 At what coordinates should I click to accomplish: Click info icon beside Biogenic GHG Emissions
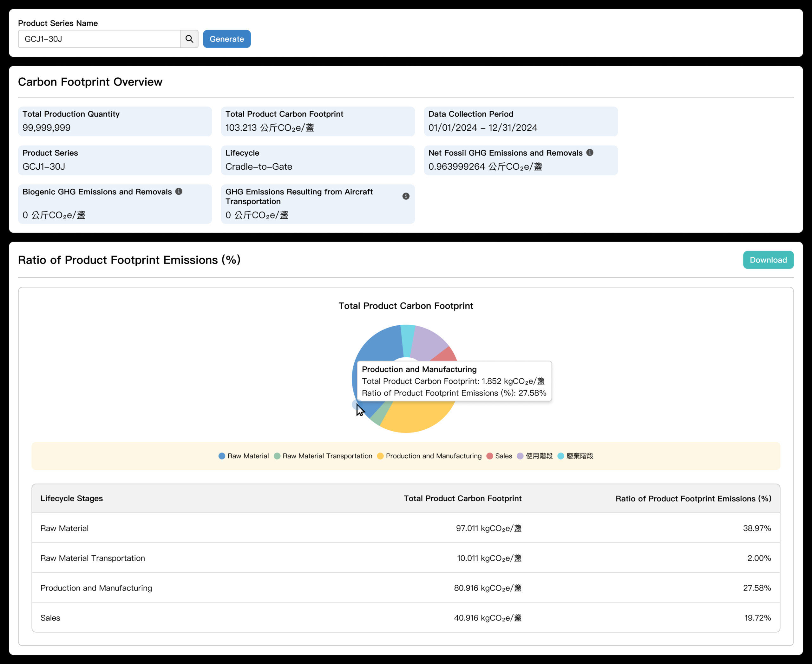[x=179, y=191]
